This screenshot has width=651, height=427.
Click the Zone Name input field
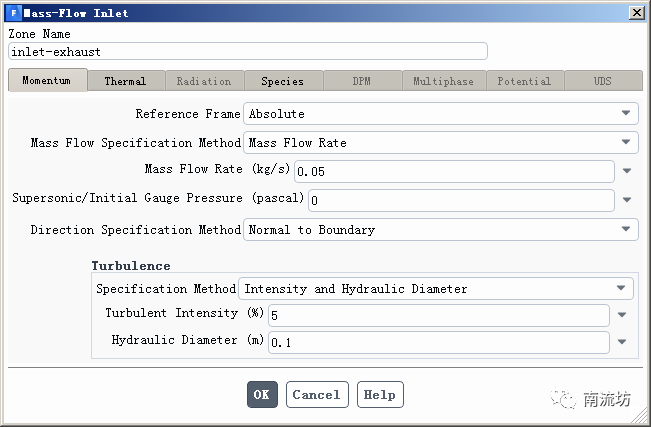click(247, 51)
